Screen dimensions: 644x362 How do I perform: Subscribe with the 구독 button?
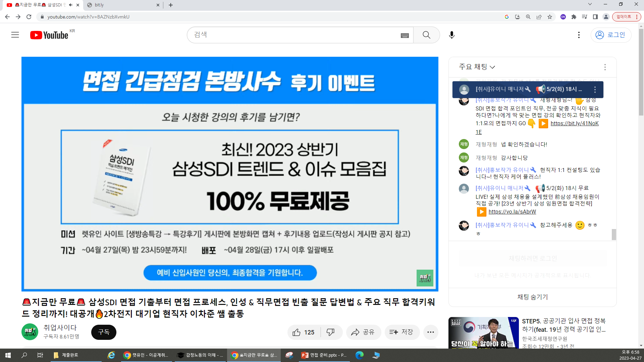click(104, 332)
